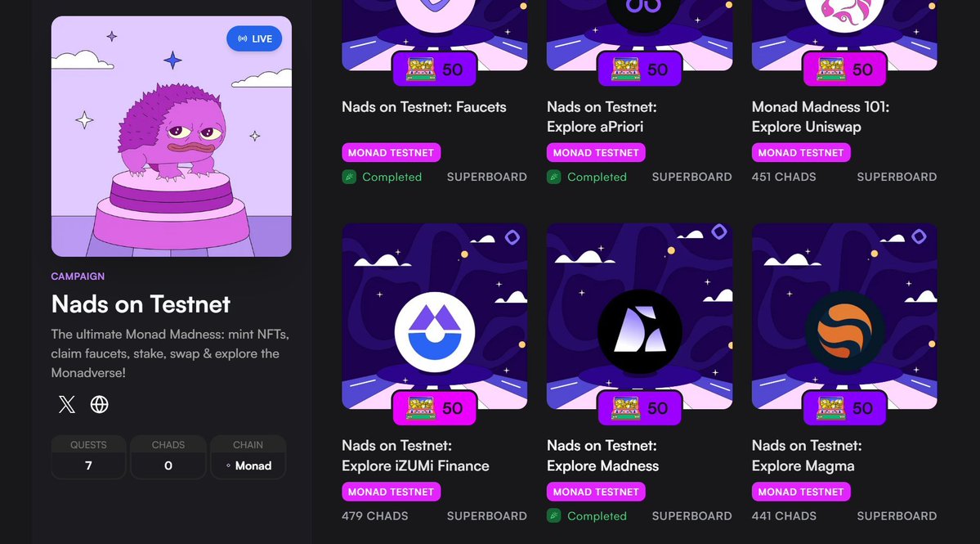The width and height of the screenshot is (980, 544).
Task: Click the 50 reward badge on Magma quest
Action: (x=844, y=407)
